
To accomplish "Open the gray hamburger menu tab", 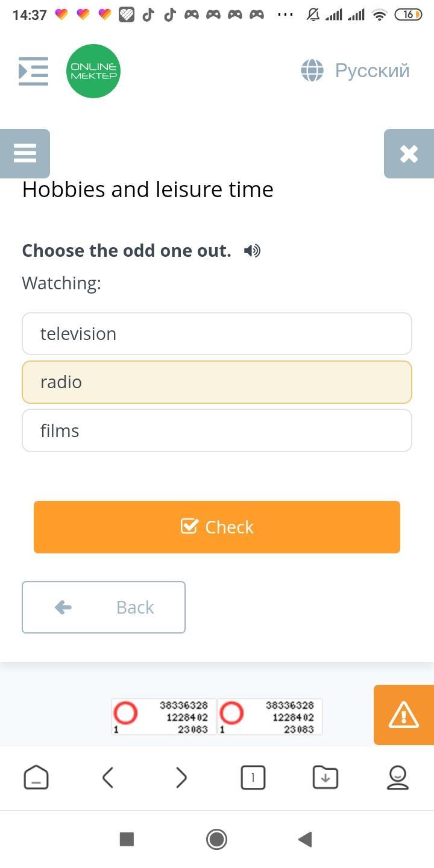I will [25, 153].
